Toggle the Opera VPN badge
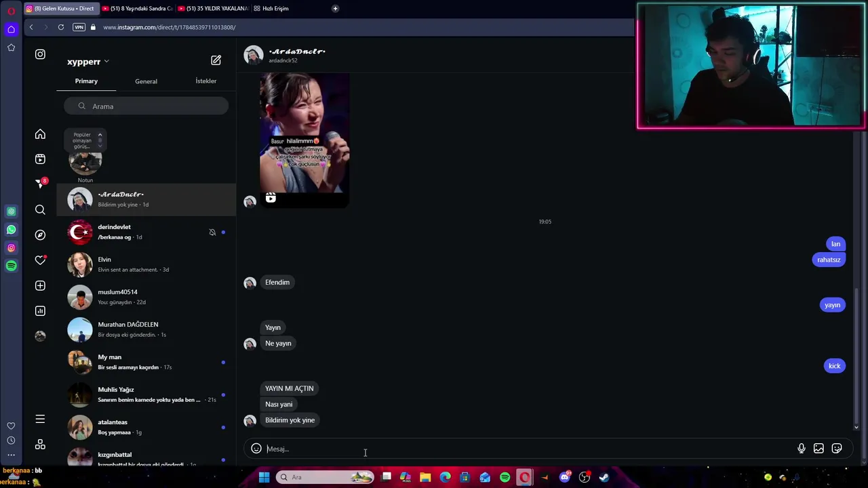The image size is (868, 488). click(79, 27)
